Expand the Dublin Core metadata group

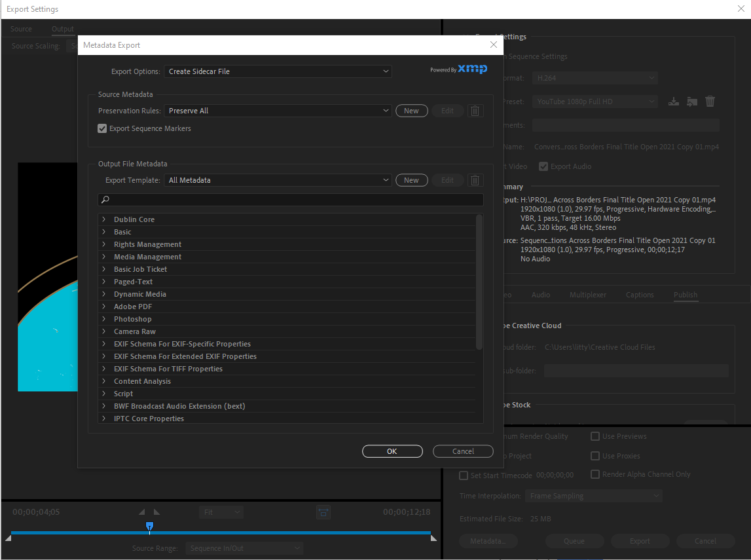click(x=103, y=219)
